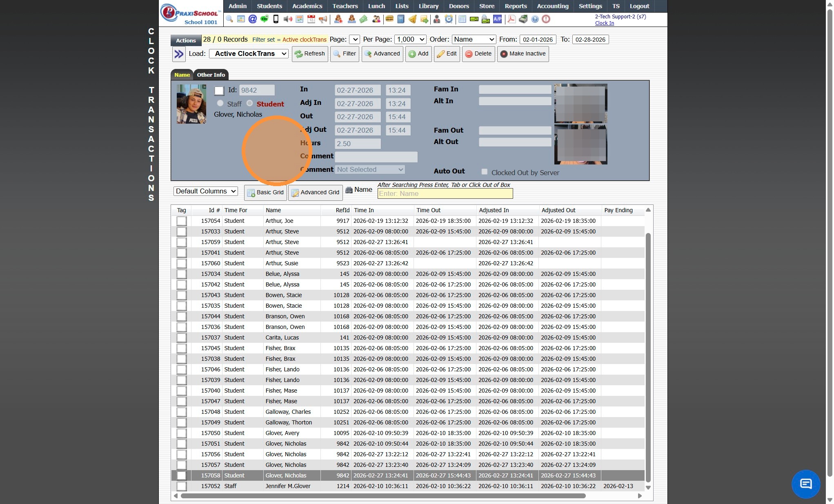Check the checkbox next to Id 9842

(x=219, y=91)
